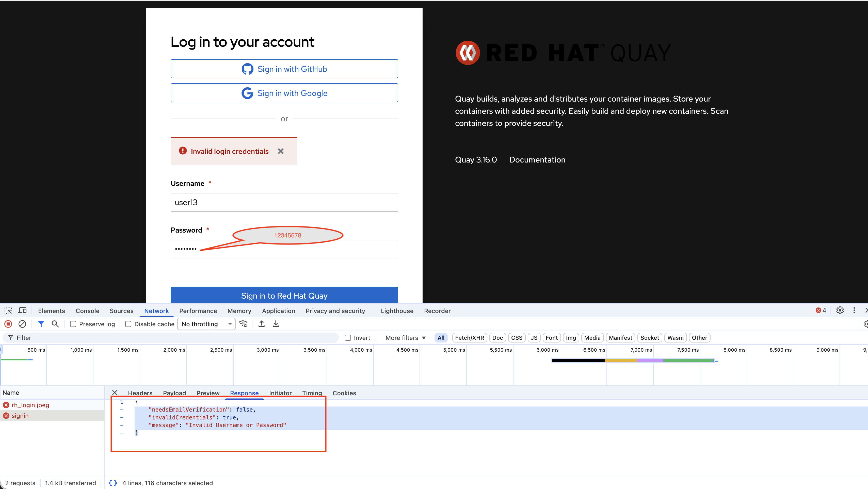Toggle the network filter funnel icon

point(41,324)
